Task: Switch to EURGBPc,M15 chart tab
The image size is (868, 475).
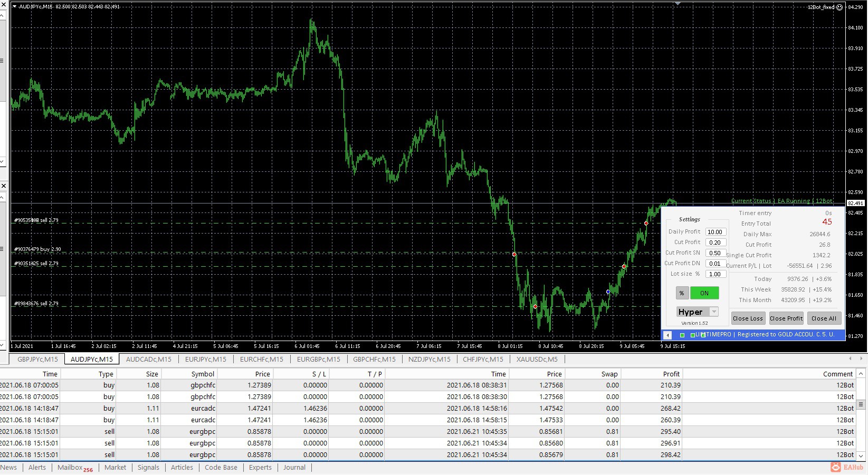Action: [x=319, y=359]
